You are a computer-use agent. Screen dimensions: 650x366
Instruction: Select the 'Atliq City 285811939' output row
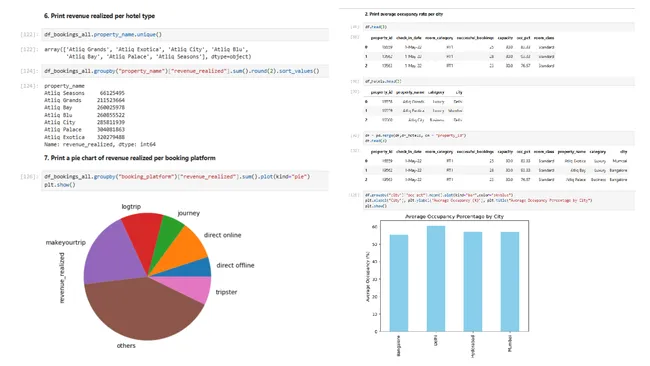[84, 122]
